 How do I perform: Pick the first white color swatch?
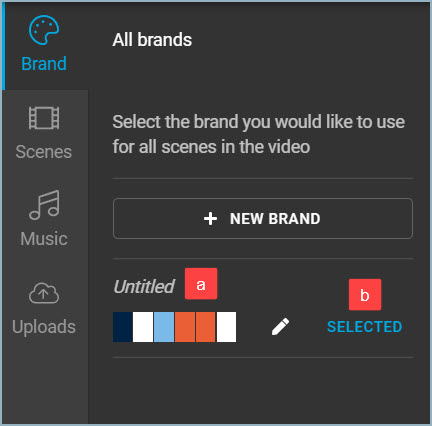pos(143,327)
